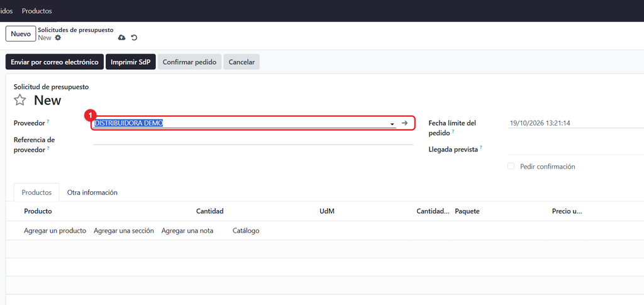
Task: Click the Referencia de proveedor input field
Action: point(253,140)
